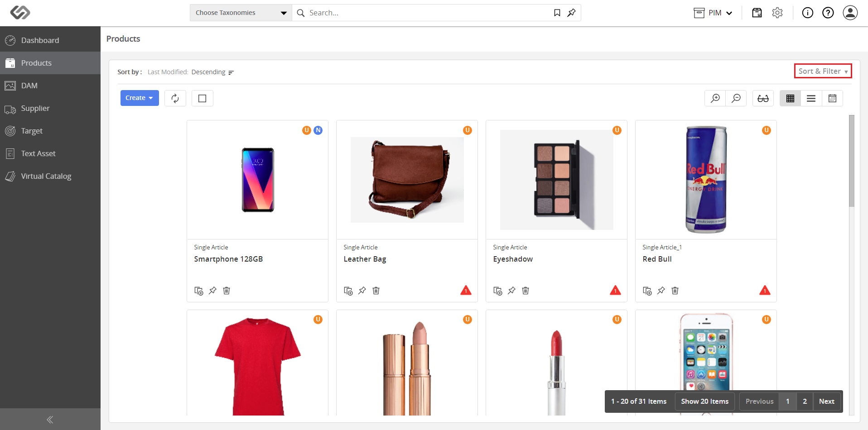Click the pin icon in the search bar

[572, 13]
